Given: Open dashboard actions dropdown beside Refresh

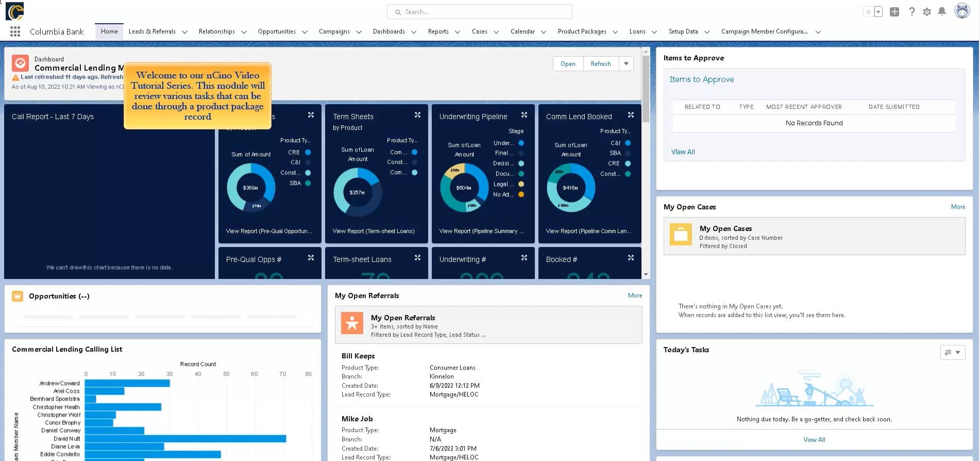Looking at the screenshot, I should coord(626,64).
